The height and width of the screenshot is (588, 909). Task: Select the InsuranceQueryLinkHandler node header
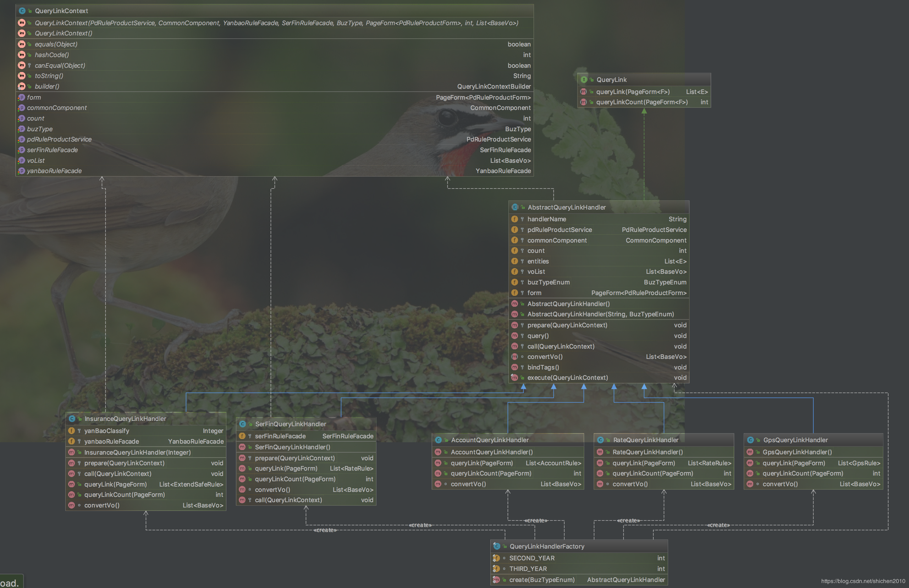click(x=125, y=418)
